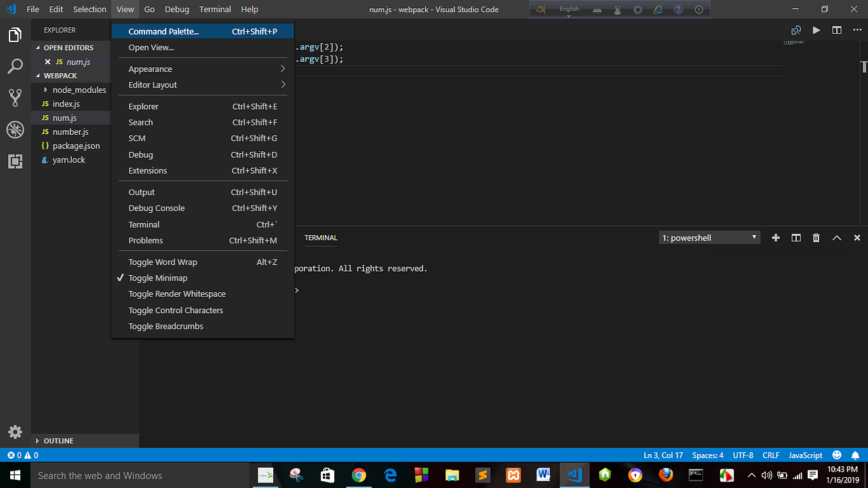
Task: Toggle Minimap in the View menu
Action: click(158, 278)
